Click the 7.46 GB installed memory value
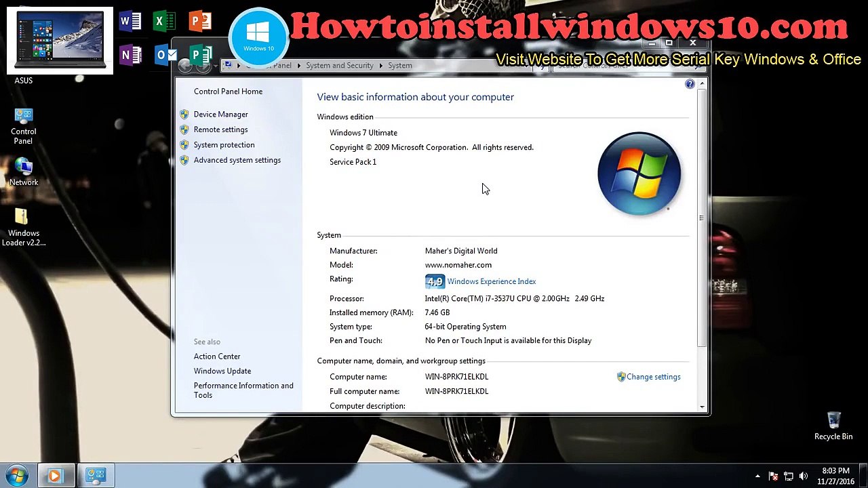 pyautogui.click(x=437, y=312)
